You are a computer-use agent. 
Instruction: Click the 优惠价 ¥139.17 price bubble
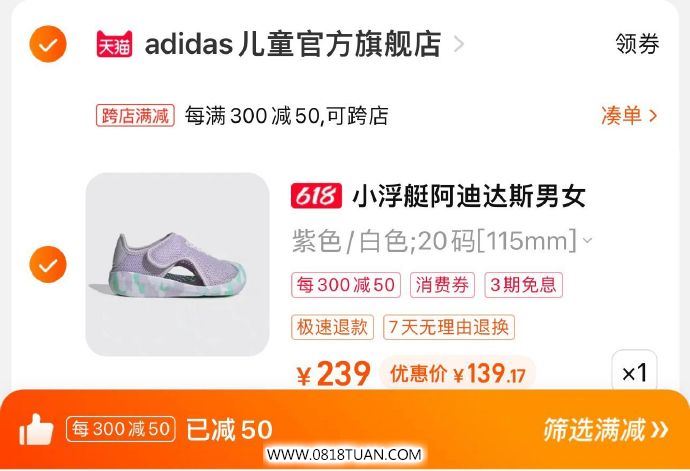[458, 374]
